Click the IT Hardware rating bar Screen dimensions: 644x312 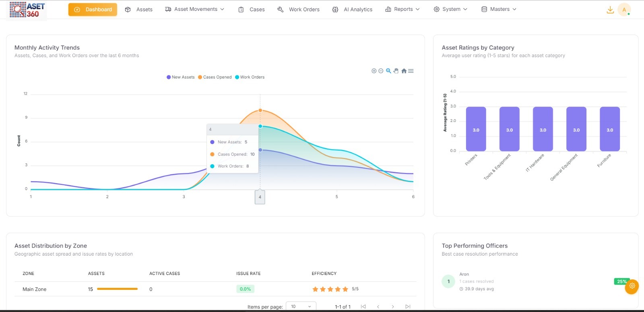[x=543, y=129]
